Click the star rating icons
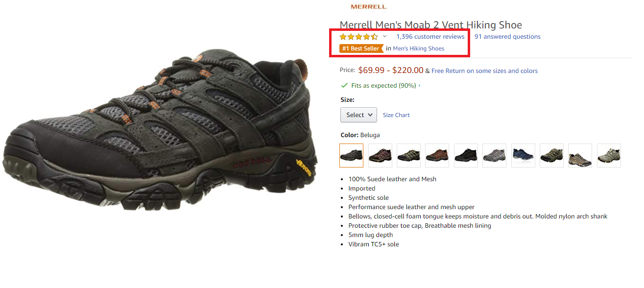The width and height of the screenshot is (644, 288). [359, 37]
